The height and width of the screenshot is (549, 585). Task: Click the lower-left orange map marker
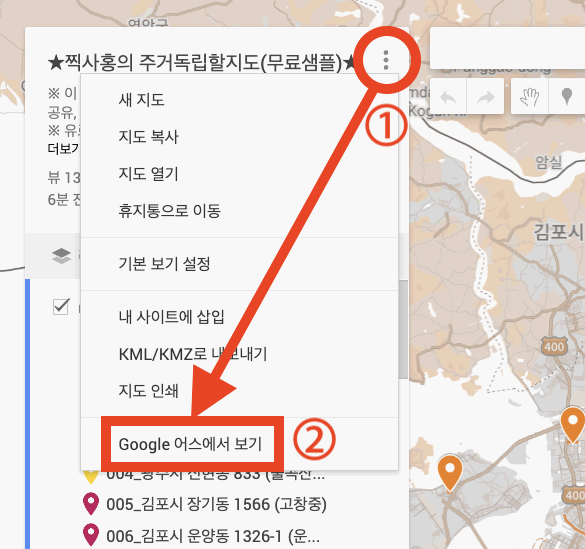pos(450,473)
